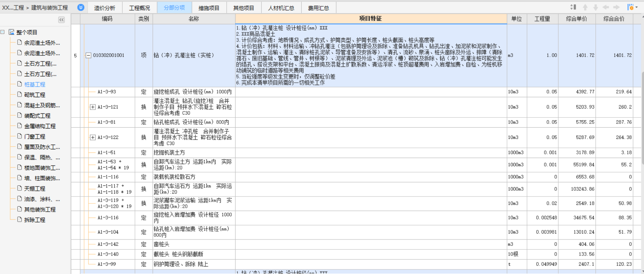The height and width of the screenshot is (274, 644).
Task: Switch to the 造价分析 tab
Action: click(105, 8)
